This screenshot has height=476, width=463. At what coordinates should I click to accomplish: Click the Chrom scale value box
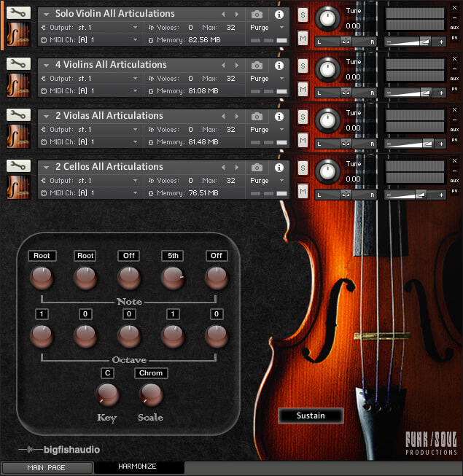[x=151, y=373]
